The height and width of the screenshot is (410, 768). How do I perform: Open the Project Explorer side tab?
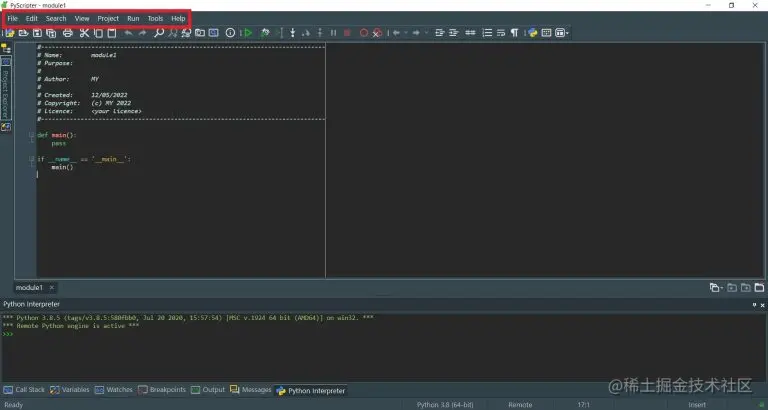tap(5, 89)
